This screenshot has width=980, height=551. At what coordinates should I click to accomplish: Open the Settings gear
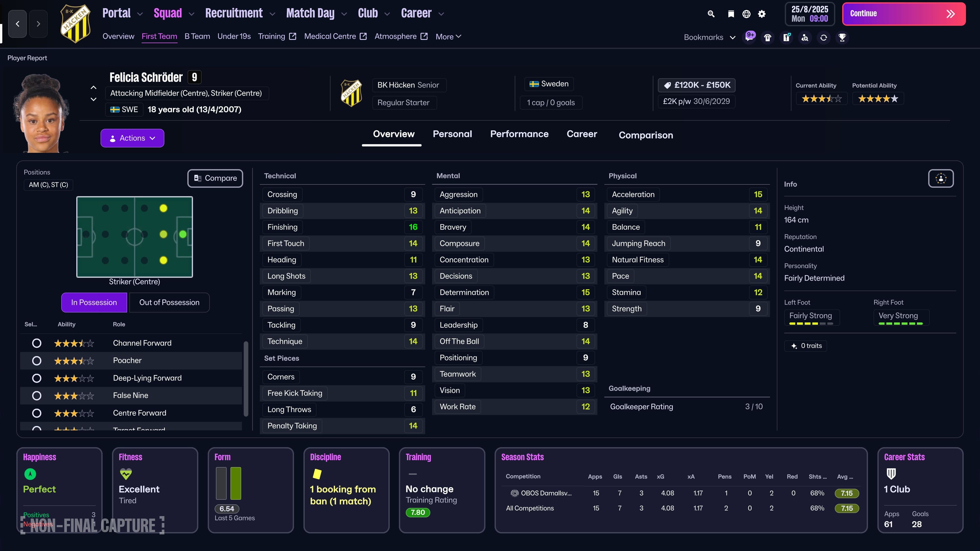coord(762,14)
